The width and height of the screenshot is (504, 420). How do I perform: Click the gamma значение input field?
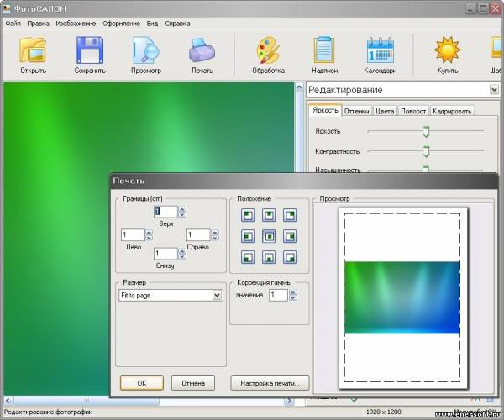278,295
